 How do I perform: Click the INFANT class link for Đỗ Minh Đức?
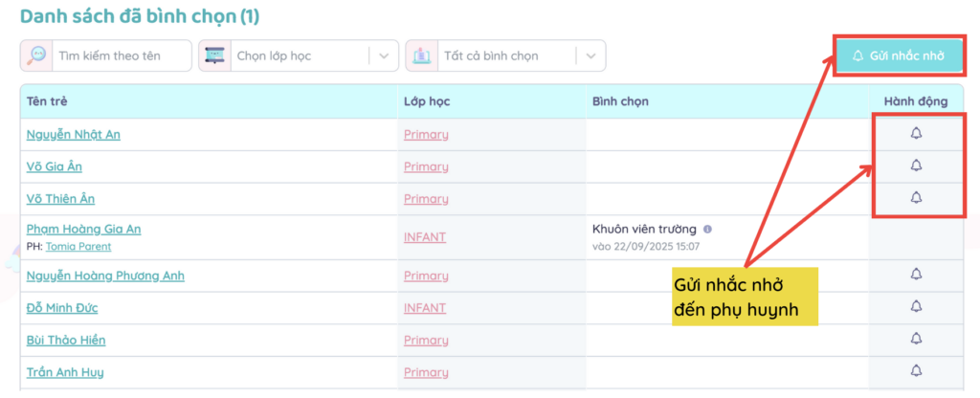coord(425,307)
